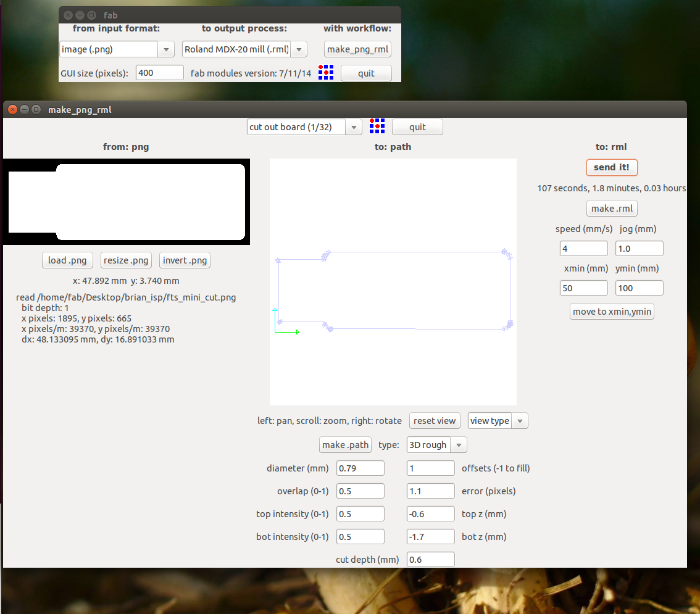The height and width of the screenshot is (614, 700).
Task: Click the diameter (mm) input field
Action: [x=360, y=468]
